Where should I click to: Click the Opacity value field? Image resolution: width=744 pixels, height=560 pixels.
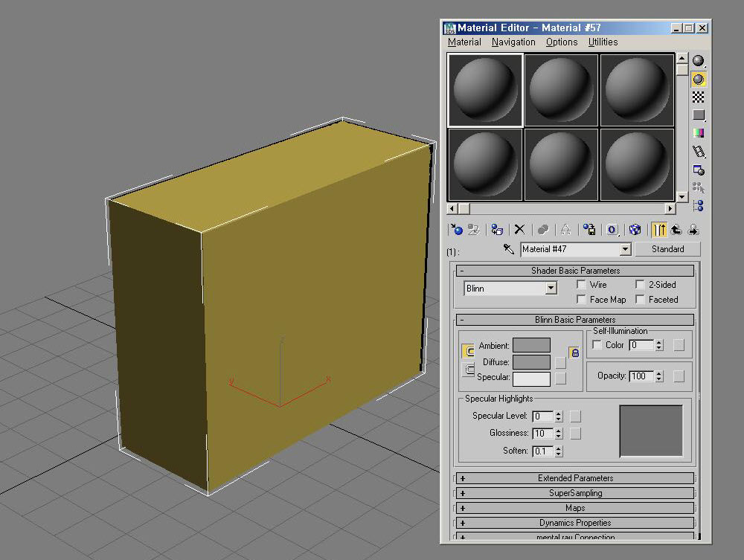(x=641, y=376)
